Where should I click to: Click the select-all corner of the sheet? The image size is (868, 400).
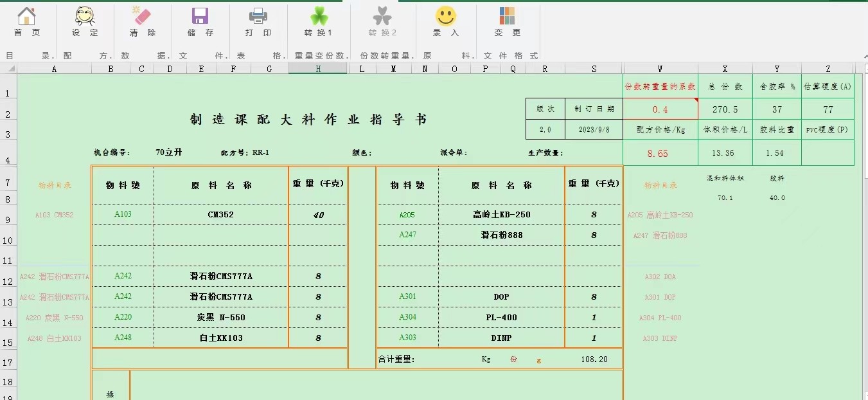coord(8,69)
